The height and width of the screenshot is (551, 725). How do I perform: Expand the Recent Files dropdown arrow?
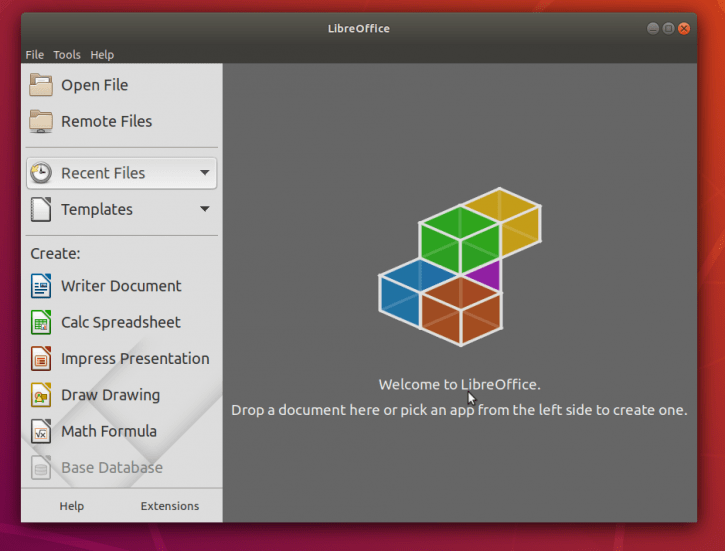coord(204,173)
